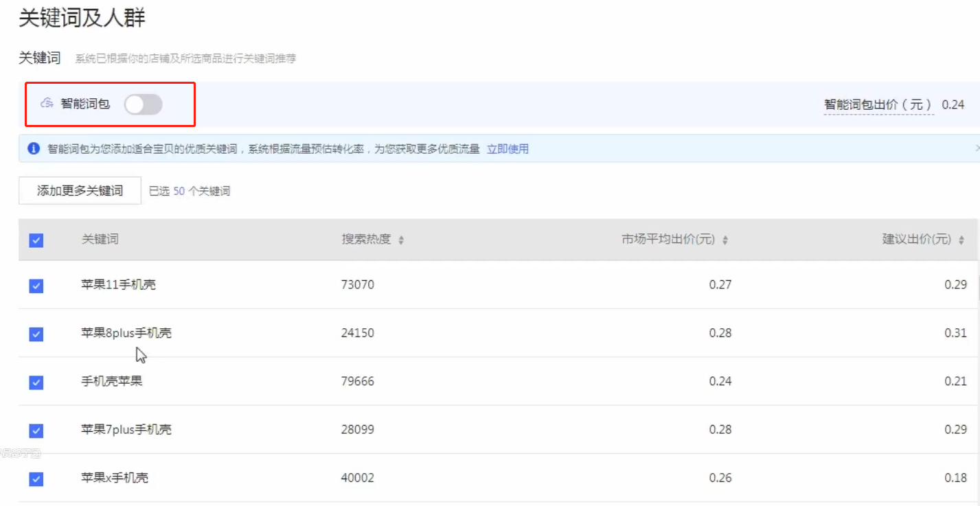
Task: Click search heat value 40002
Action: (358, 478)
